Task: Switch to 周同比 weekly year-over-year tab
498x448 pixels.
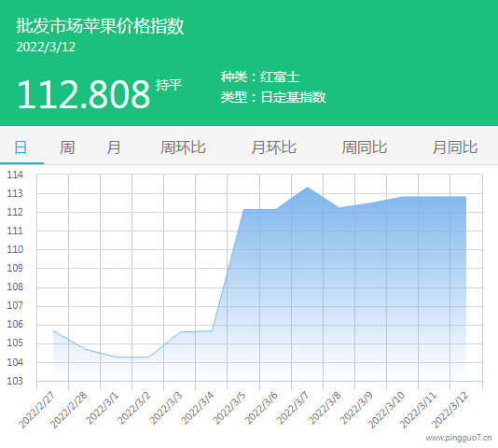Action: [365, 147]
